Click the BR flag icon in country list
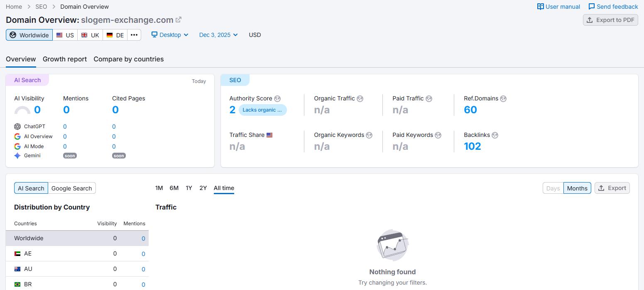The image size is (644, 290). tap(17, 284)
